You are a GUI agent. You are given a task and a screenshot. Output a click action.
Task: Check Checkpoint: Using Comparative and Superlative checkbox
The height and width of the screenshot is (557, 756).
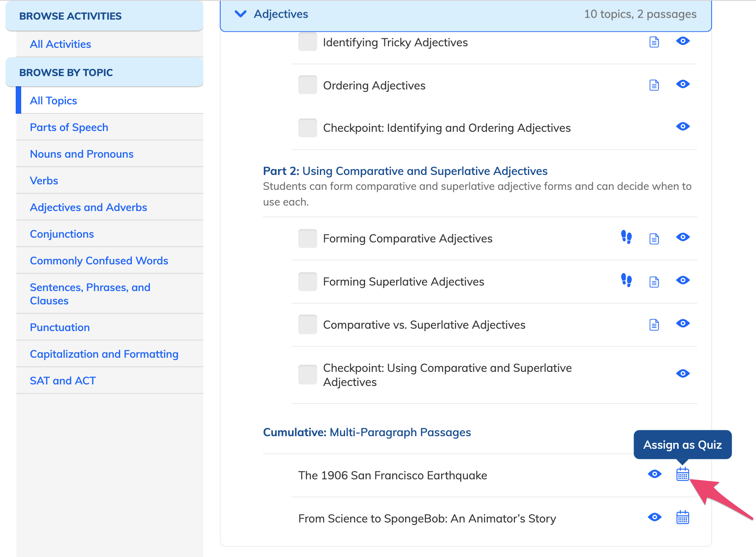[308, 375]
